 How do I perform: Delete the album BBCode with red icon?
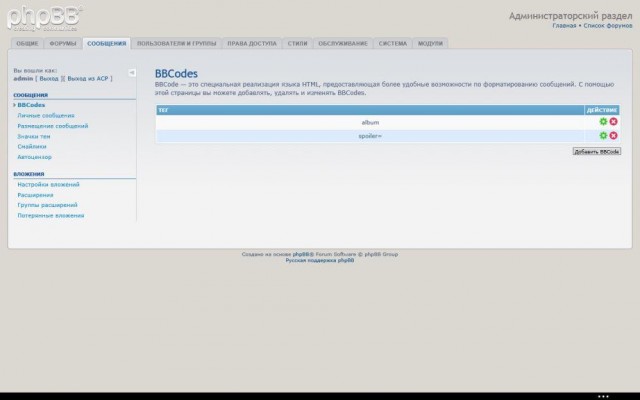pos(613,122)
